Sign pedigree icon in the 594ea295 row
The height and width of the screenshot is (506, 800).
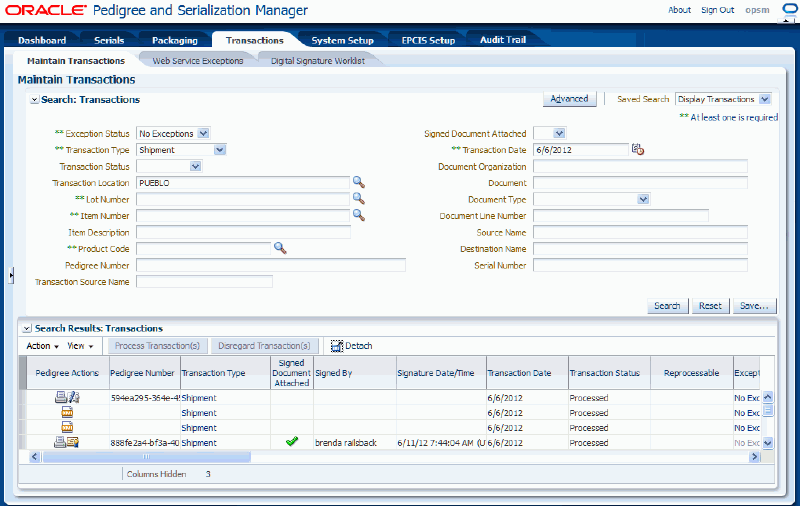tap(73, 397)
